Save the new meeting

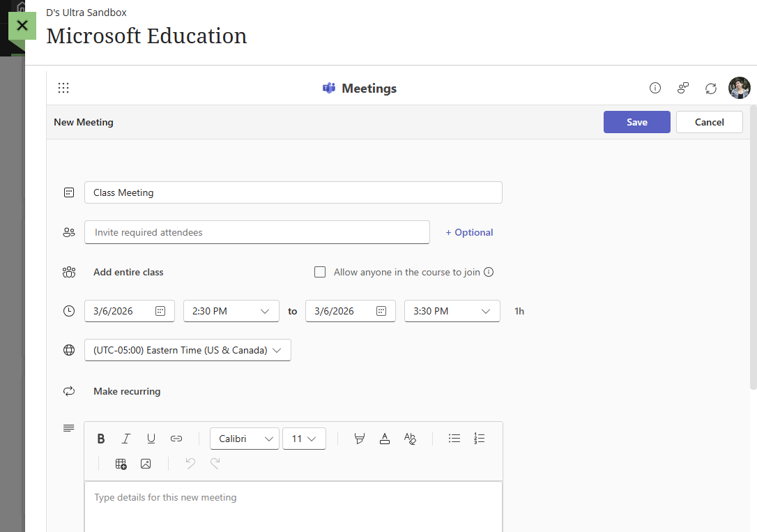[x=637, y=122]
